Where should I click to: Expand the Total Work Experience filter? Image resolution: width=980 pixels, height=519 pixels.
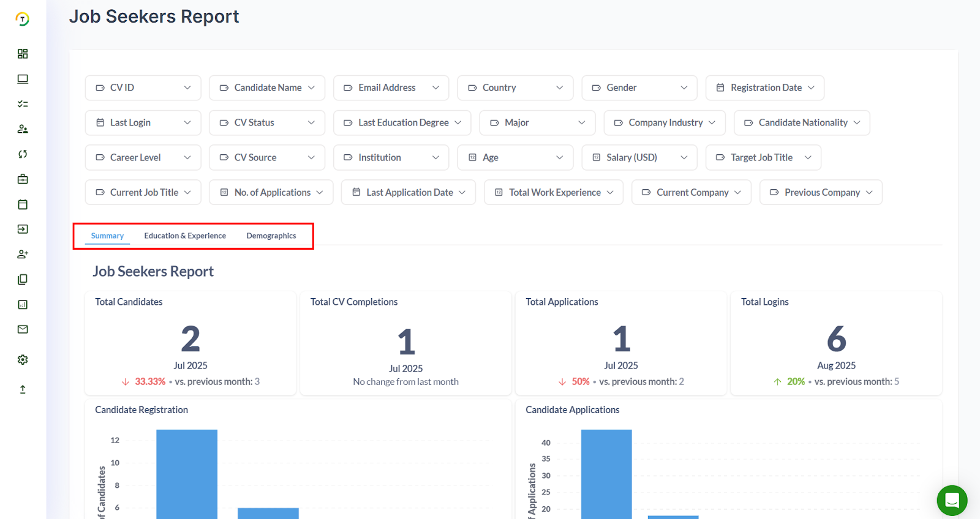point(553,193)
